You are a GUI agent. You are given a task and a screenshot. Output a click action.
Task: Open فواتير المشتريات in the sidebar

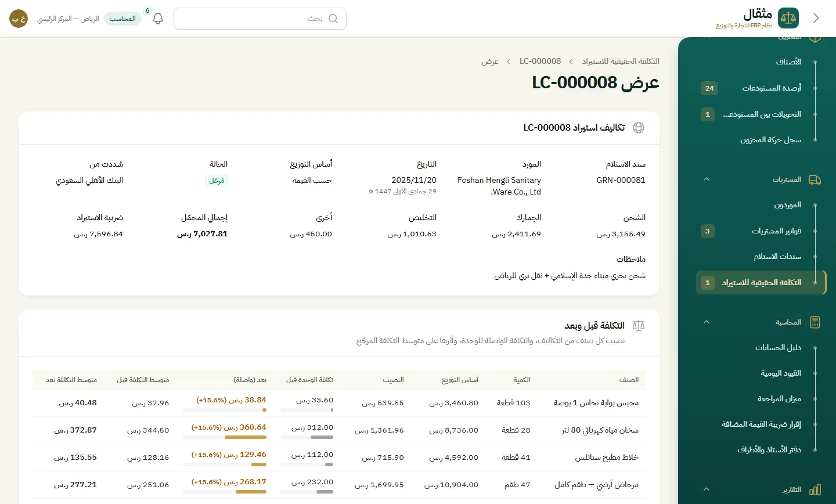(x=761, y=231)
